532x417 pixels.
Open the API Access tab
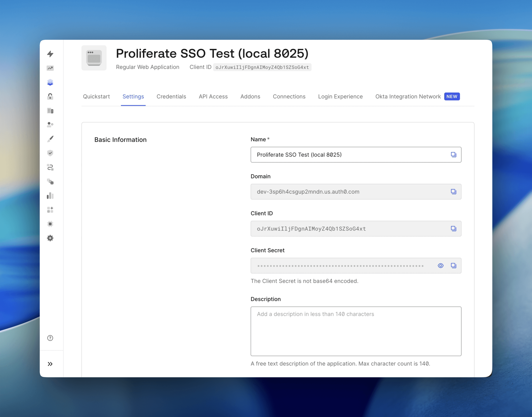click(x=213, y=97)
